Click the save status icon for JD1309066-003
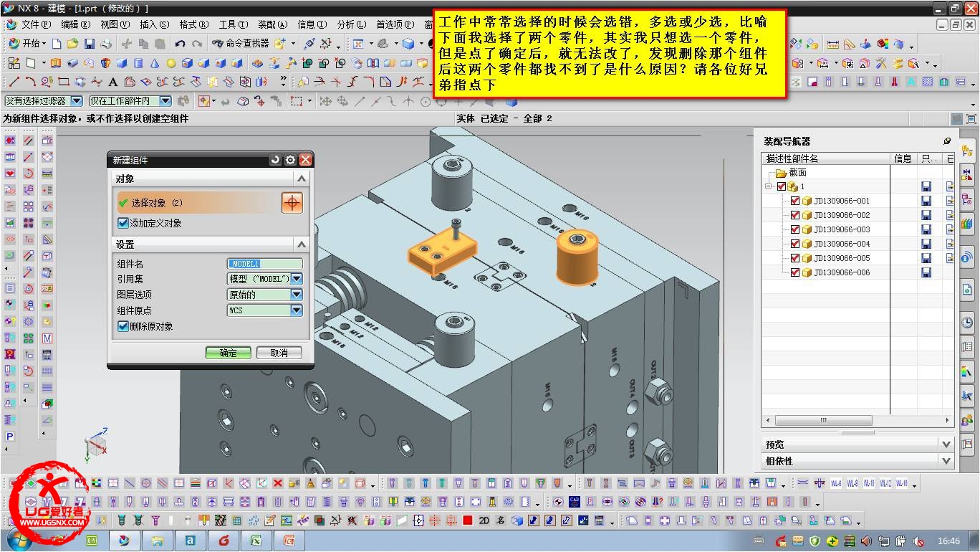This screenshot has width=980, height=552. (x=926, y=229)
